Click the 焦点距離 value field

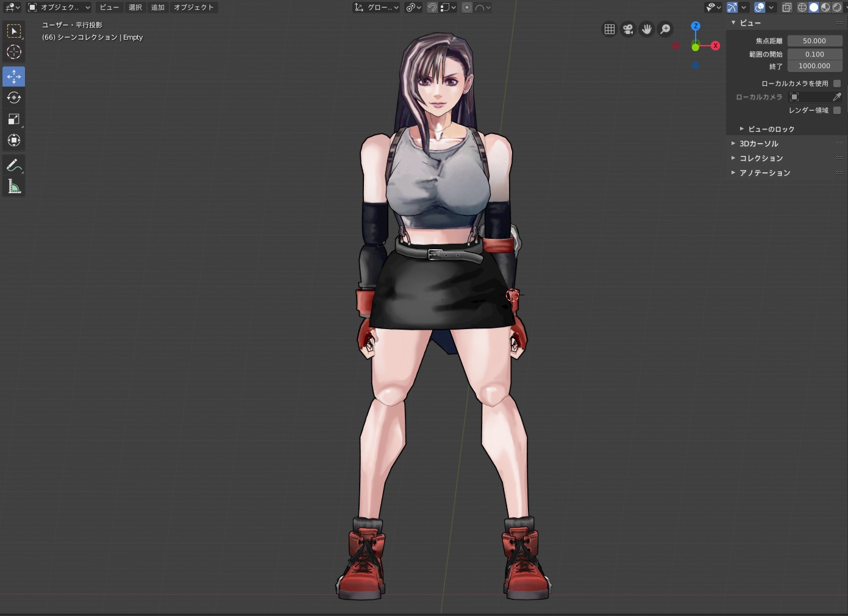click(814, 41)
